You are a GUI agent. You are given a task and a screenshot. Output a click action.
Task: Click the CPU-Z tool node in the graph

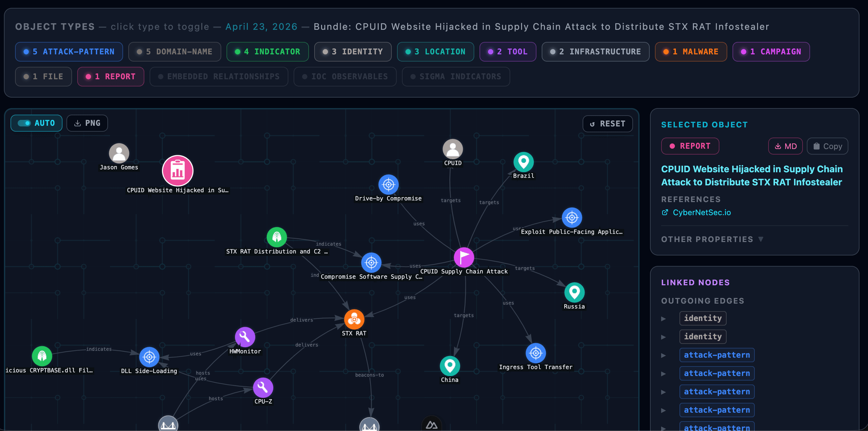263,388
